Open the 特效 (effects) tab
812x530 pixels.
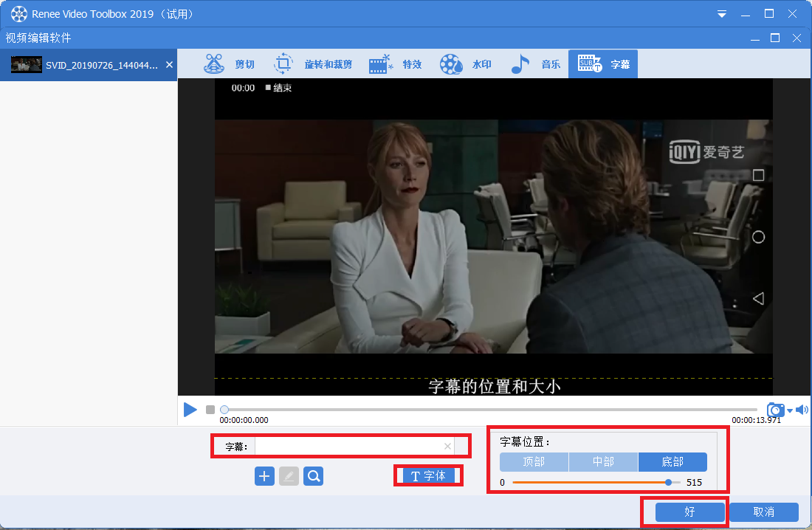pos(395,64)
